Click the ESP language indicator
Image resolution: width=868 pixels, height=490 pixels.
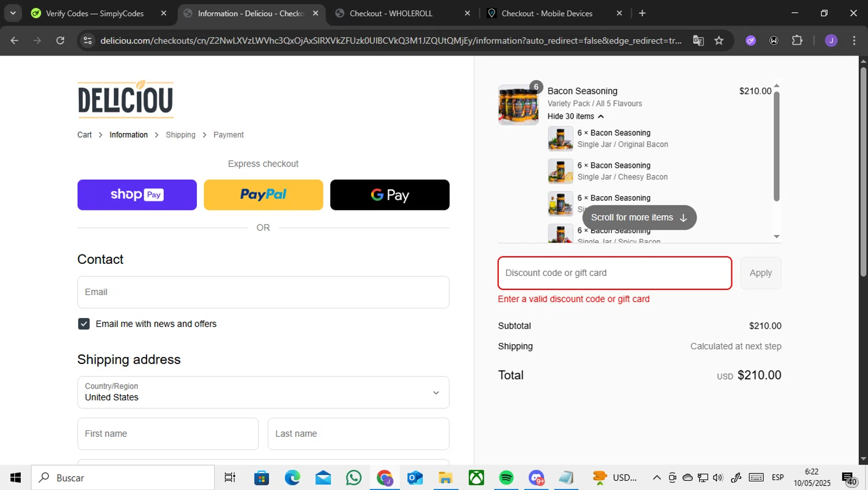pos(778,478)
